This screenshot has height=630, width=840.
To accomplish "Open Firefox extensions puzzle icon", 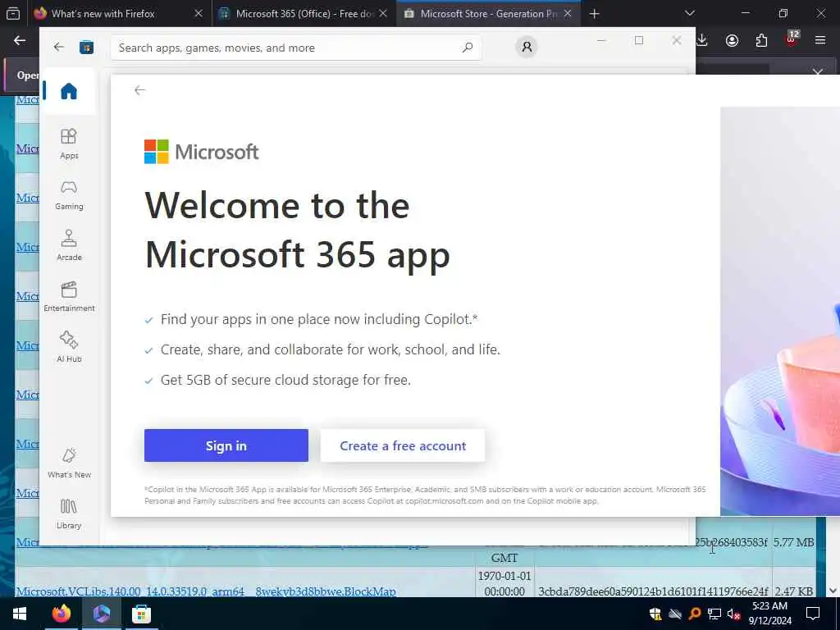I will click(x=761, y=40).
